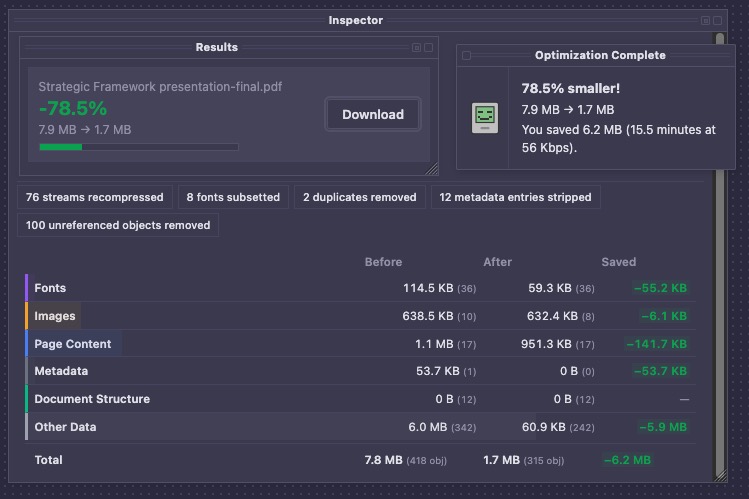Click the 8 fonts subsetted chip
This screenshot has width=749, height=499.
pyautogui.click(x=233, y=197)
